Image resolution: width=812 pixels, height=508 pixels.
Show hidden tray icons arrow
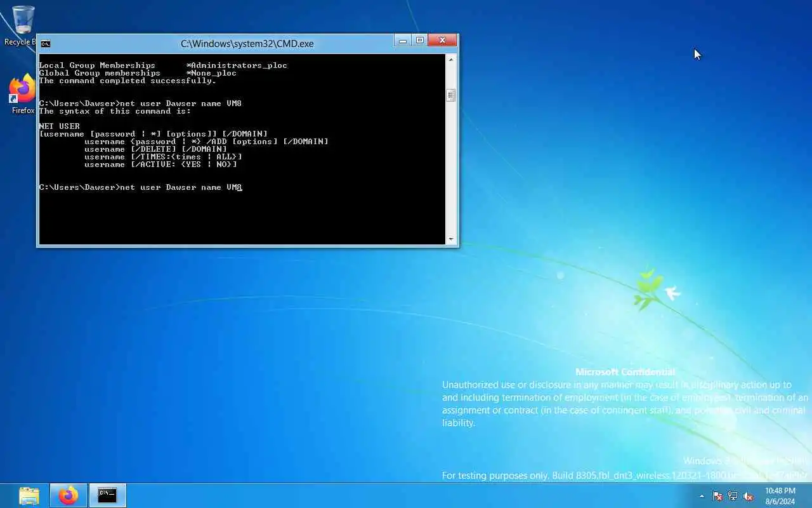click(702, 496)
